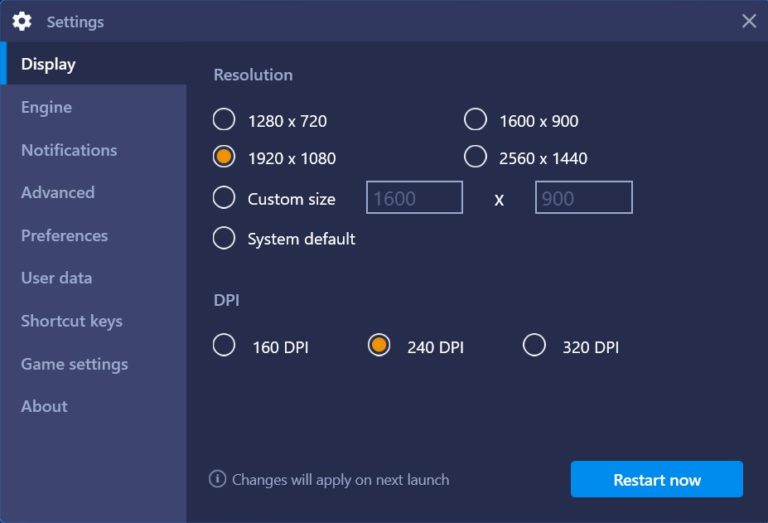Screen dimensions: 768x523
Task: Open the Game settings tab
Action: pos(93,364)
